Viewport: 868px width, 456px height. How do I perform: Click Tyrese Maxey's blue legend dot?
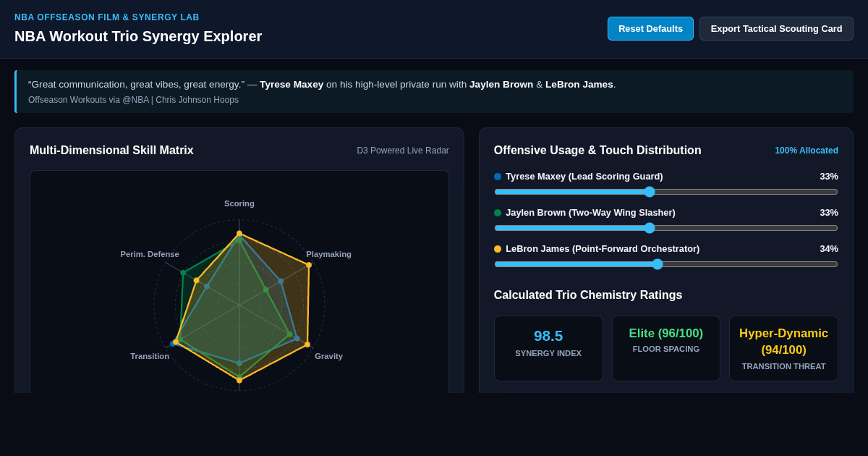498,177
